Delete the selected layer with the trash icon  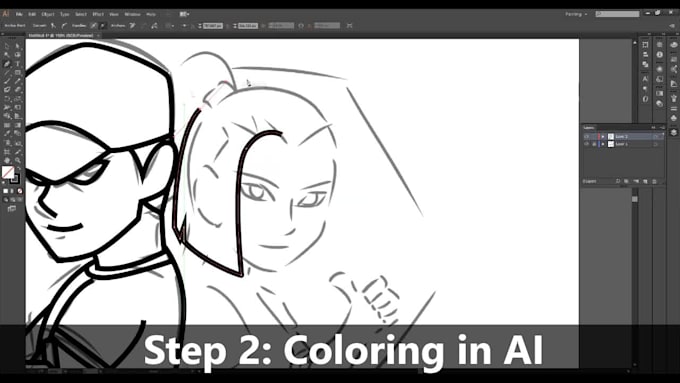(x=654, y=181)
